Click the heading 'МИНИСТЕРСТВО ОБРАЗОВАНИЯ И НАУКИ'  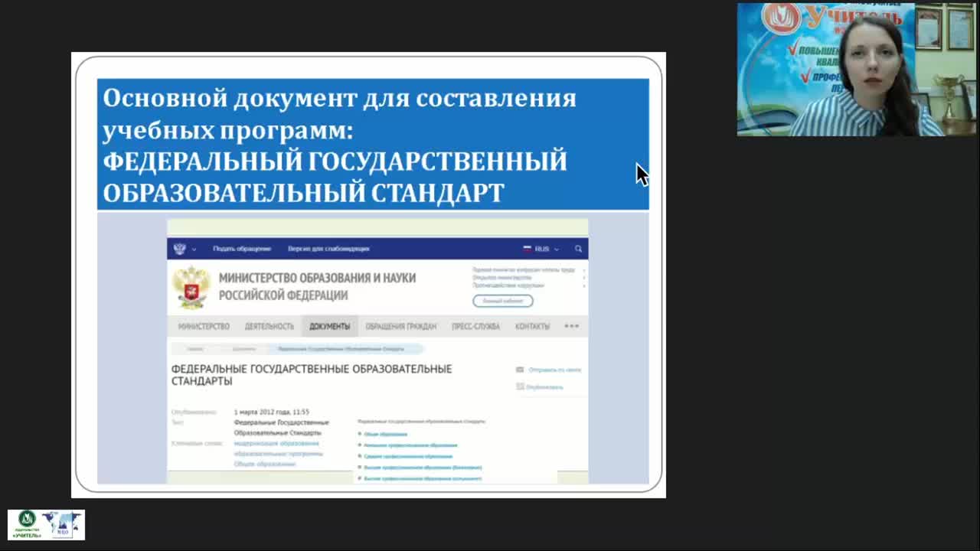pos(317,278)
